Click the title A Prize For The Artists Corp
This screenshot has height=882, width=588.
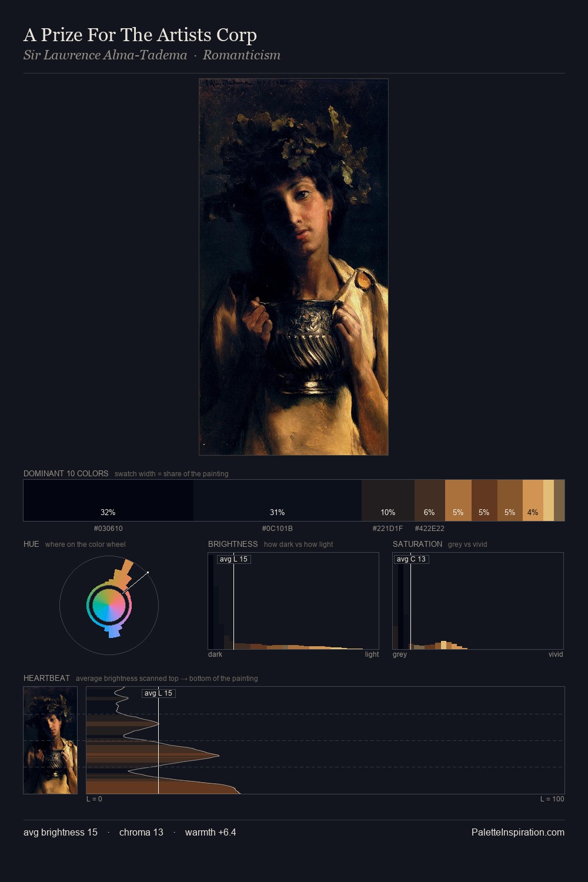point(140,35)
